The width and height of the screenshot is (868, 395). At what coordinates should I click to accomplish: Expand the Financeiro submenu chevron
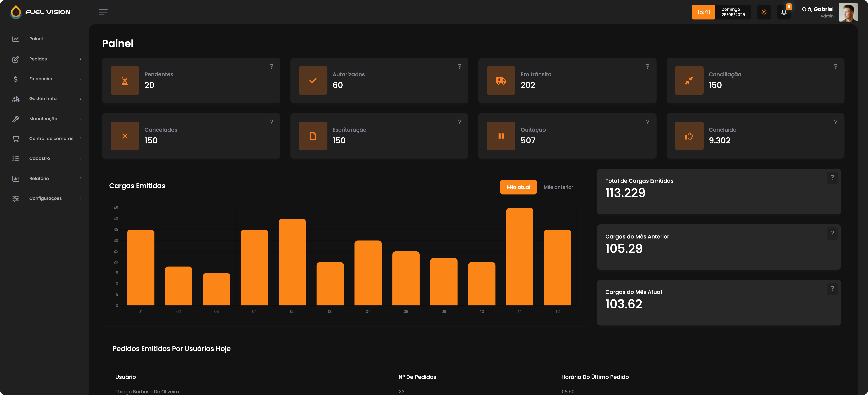tap(80, 79)
